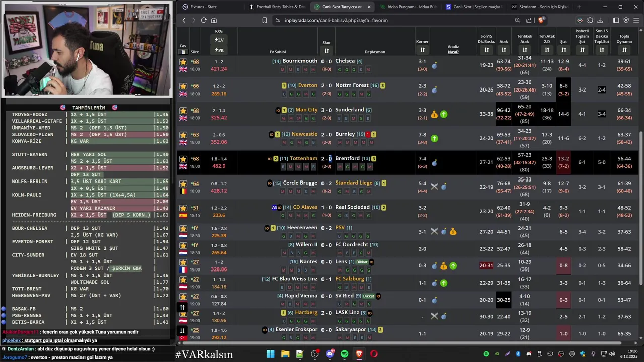The height and width of the screenshot is (362, 644).
Task: Sort by İsabetli Toplam Şut column
Action: tap(582, 50)
